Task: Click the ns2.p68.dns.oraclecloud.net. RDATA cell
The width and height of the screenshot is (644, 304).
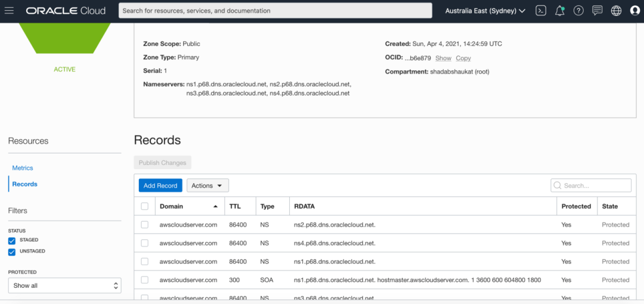Action: click(335, 225)
